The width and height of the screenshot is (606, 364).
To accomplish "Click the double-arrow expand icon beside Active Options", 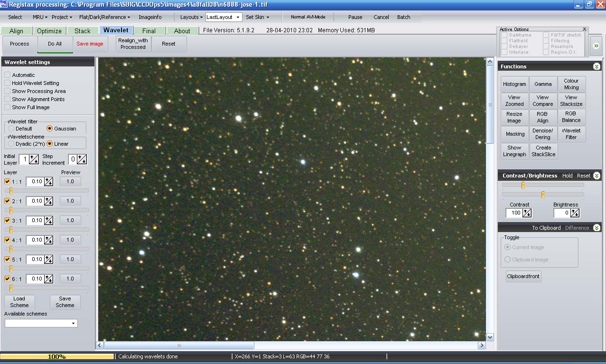I will 596,46.
